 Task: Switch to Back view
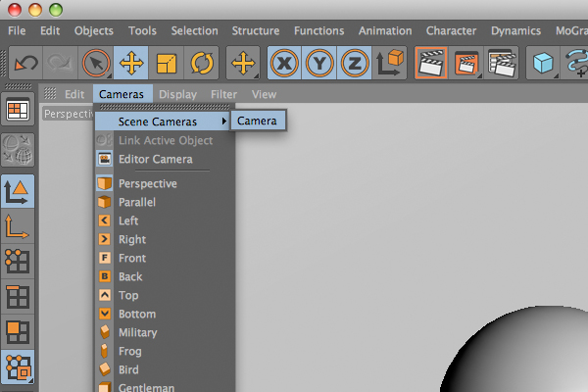(x=163, y=276)
